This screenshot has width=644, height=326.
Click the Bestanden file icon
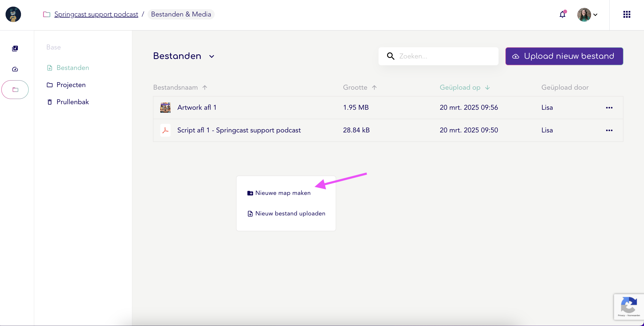(50, 68)
